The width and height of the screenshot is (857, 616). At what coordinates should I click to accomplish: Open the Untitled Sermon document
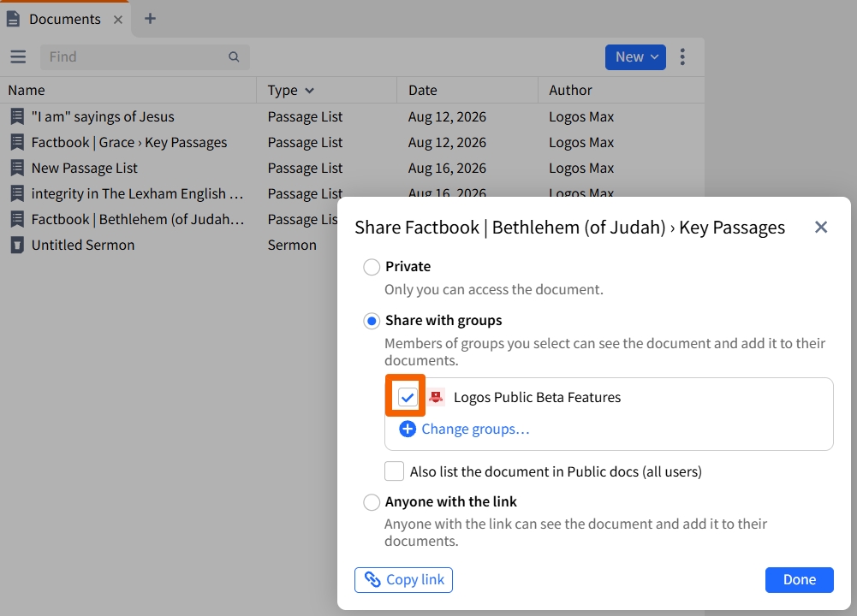point(82,245)
